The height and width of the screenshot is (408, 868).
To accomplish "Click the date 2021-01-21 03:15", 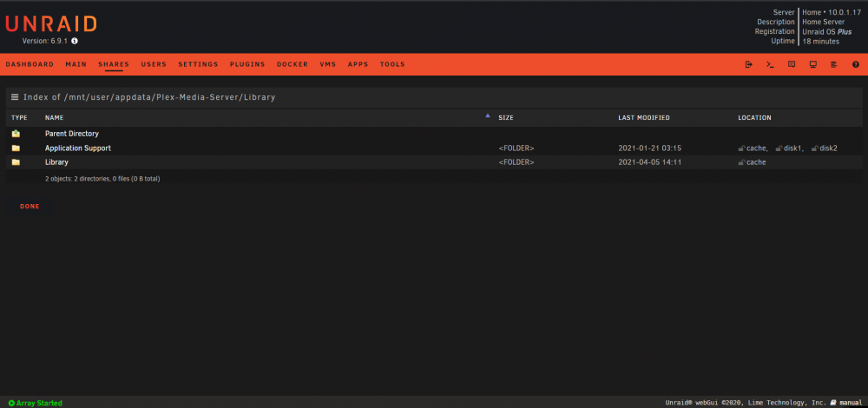I will pyautogui.click(x=649, y=148).
